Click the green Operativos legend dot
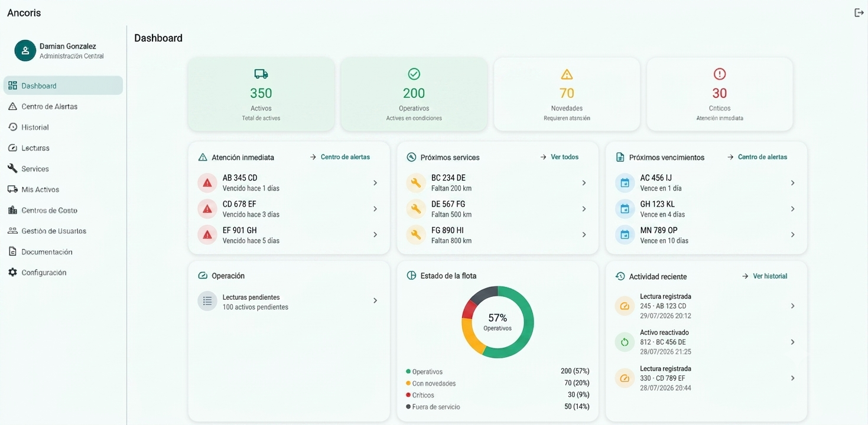868x425 pixels. 408,371
